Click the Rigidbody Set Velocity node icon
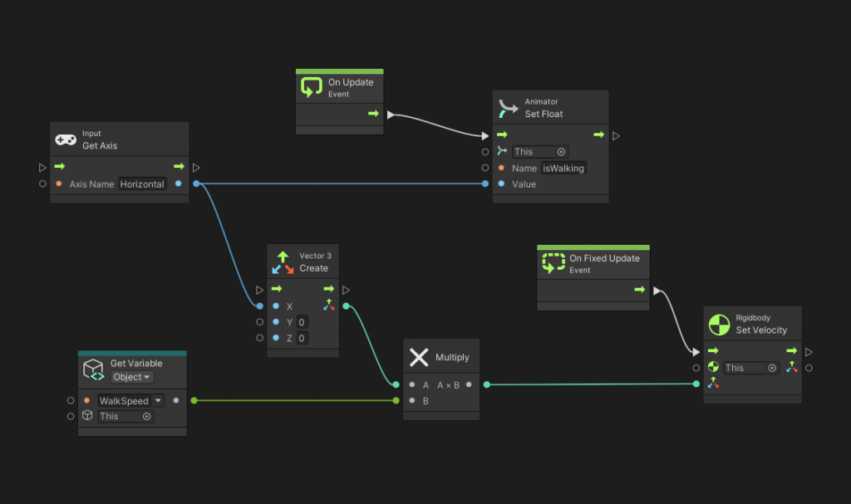851x504 pixels. pyautogui.click(x=719, y=324)
